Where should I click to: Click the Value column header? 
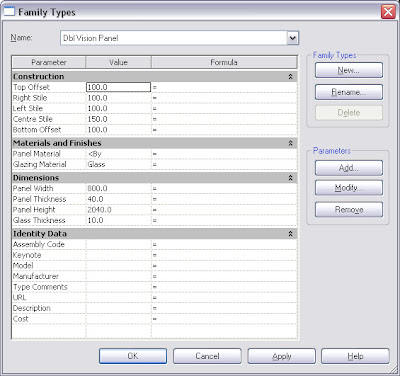point(118,62)
